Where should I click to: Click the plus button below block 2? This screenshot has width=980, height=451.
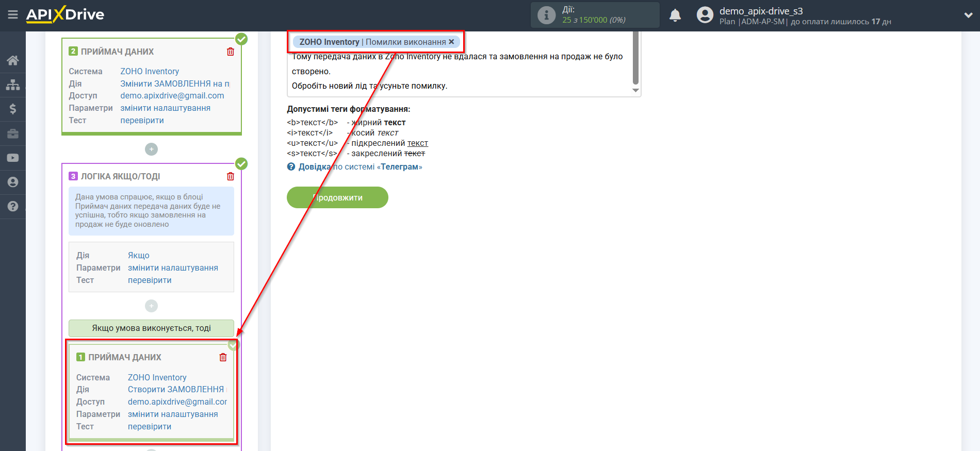[151, 149]
